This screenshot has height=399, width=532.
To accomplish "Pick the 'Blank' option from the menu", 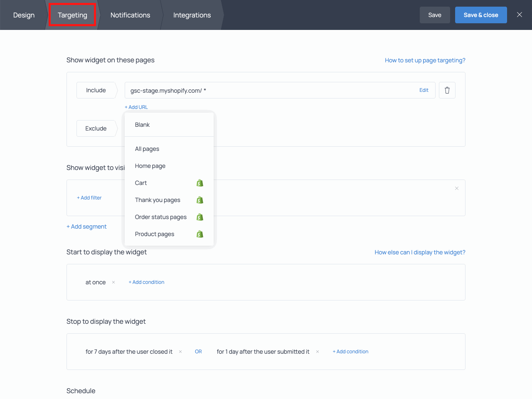I will (142, 125).
